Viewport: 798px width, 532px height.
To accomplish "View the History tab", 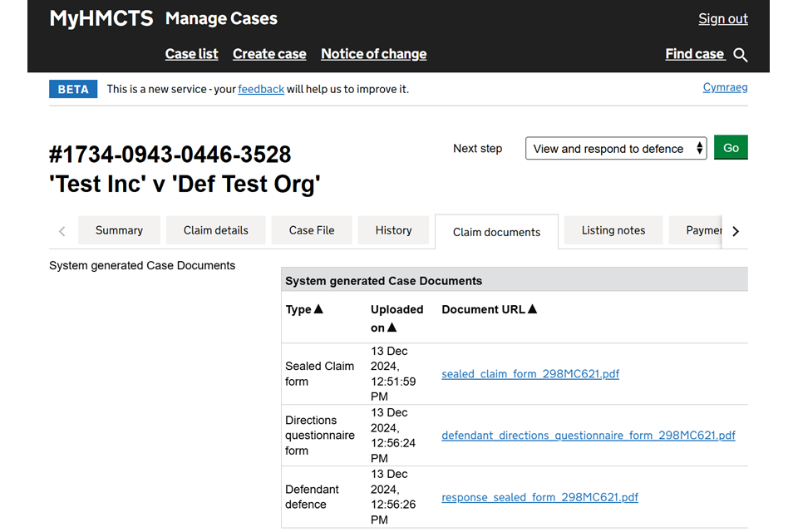I will click(x=393, y=230).
